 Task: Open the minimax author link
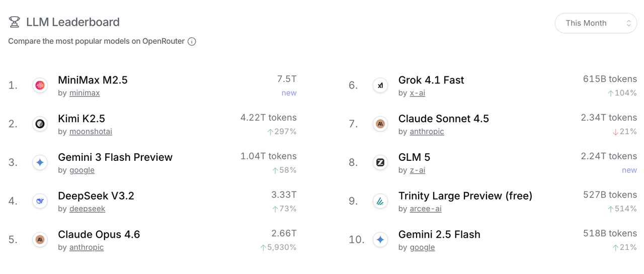pyautogui.click(x=85, y=93)
